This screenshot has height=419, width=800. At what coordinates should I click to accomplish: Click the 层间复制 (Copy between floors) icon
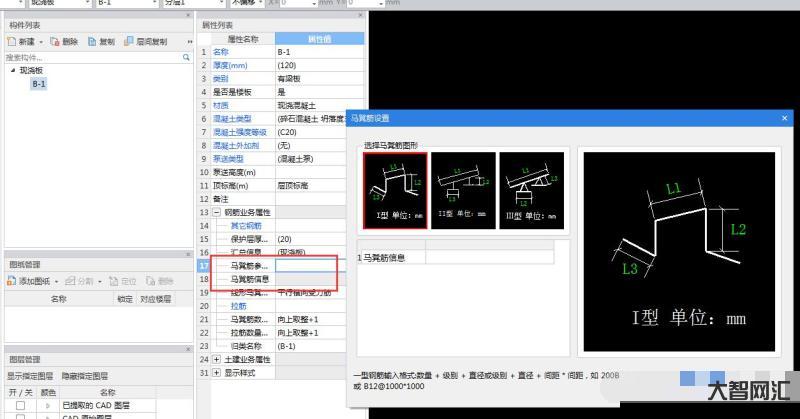coord(129,42)
